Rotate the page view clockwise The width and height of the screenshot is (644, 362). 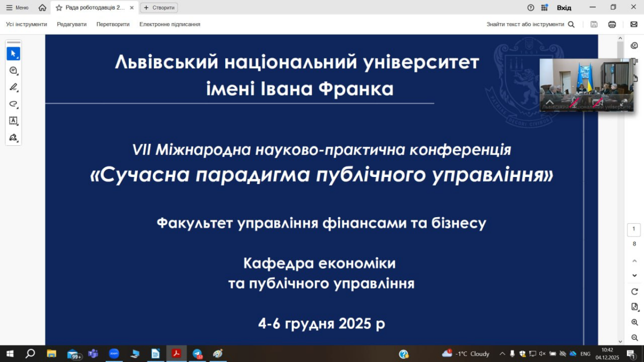point(634,292)
